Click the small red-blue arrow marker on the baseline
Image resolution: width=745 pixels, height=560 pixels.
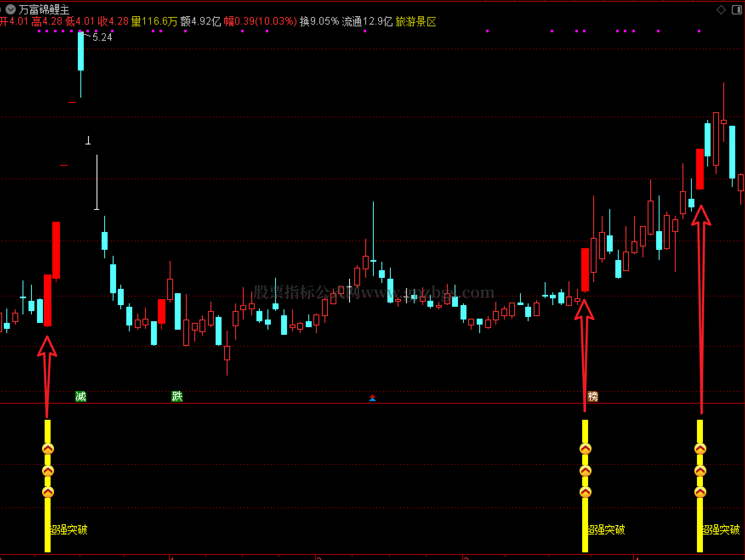(x=372, y=398)
